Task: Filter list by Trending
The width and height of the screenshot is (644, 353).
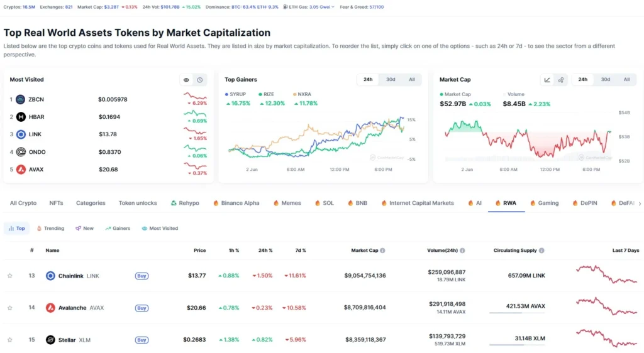Action: 50,229
